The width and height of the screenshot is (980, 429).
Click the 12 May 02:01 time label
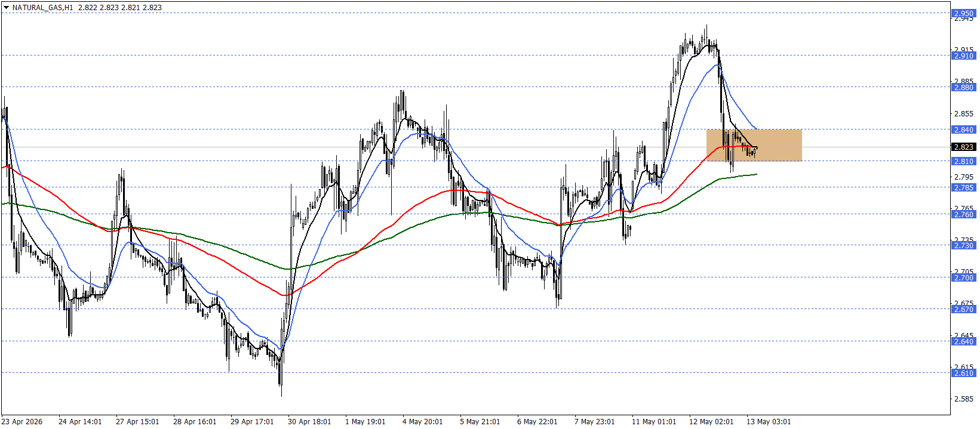coord(711,421)
